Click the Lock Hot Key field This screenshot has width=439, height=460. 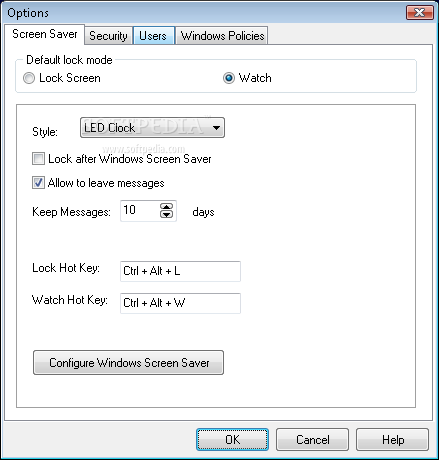point(180,271)
